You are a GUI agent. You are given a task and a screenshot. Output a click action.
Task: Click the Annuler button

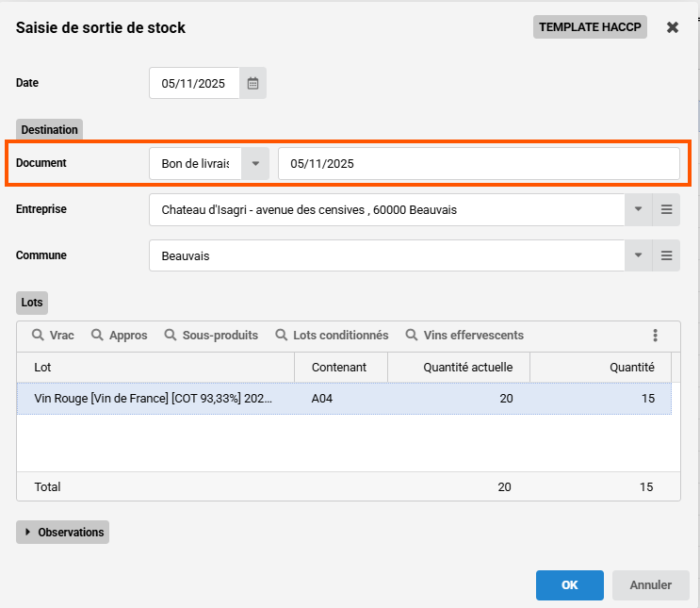pyautogui.click(x=651, y=584)
